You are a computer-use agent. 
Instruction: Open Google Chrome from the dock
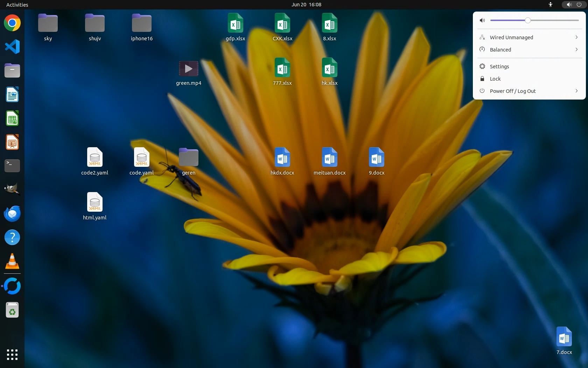click(x=12, y=23)
